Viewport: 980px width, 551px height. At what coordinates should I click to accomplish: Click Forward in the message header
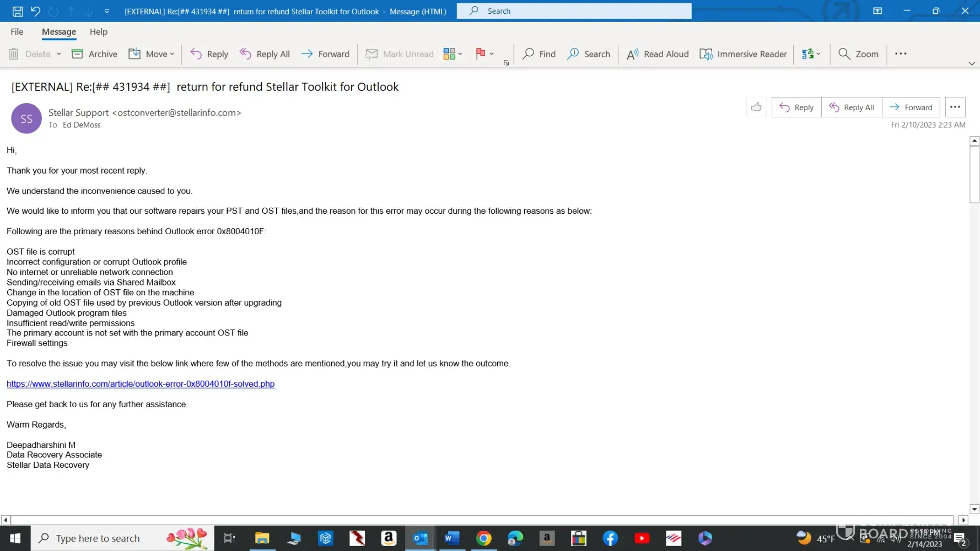(x=911, y=107)
